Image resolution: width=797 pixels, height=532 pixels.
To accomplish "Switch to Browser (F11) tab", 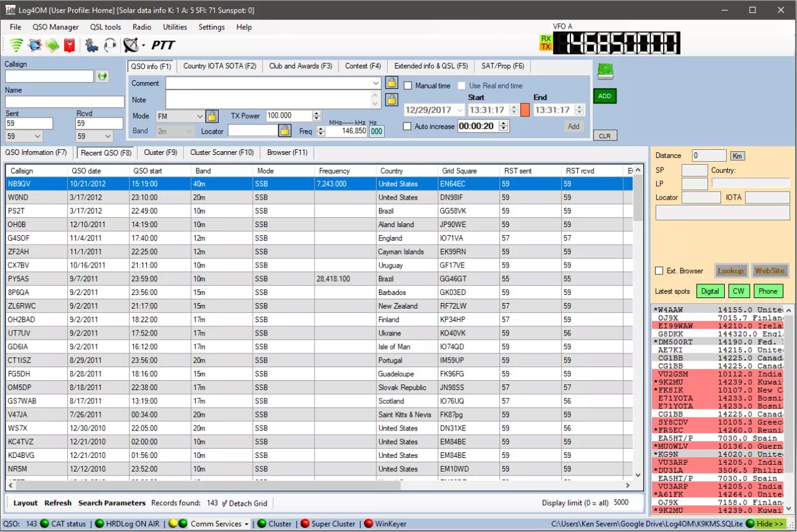I will coord(287,152).
